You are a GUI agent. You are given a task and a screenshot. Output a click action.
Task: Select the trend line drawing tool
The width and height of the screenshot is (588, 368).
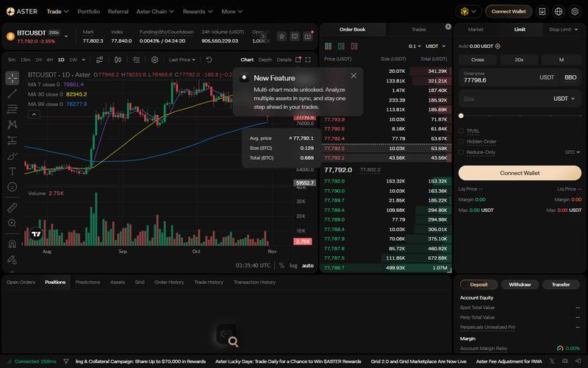12,93
